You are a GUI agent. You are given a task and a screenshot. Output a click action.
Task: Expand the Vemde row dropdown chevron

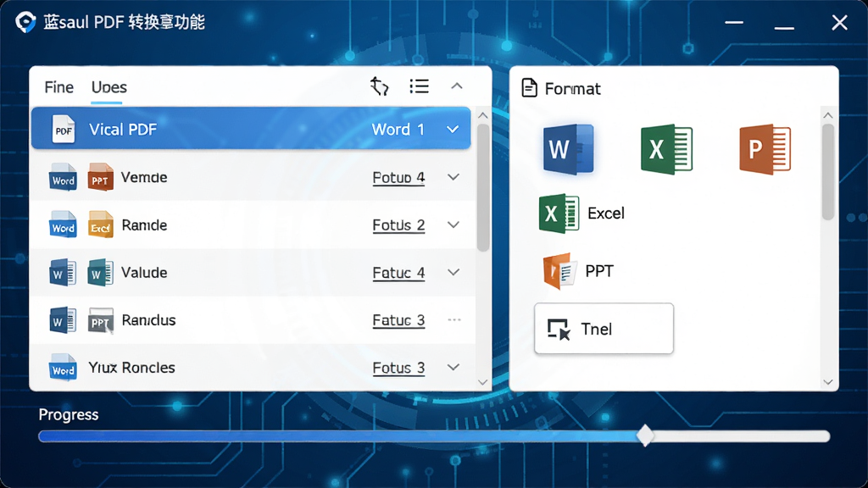pyautogui.click(x=453, y=177)
